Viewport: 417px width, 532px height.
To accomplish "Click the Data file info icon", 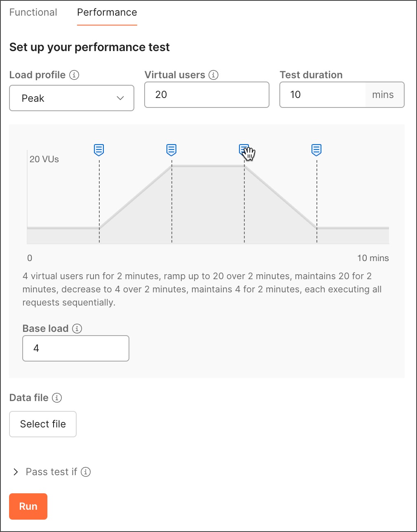I will [x=57, y=398].
